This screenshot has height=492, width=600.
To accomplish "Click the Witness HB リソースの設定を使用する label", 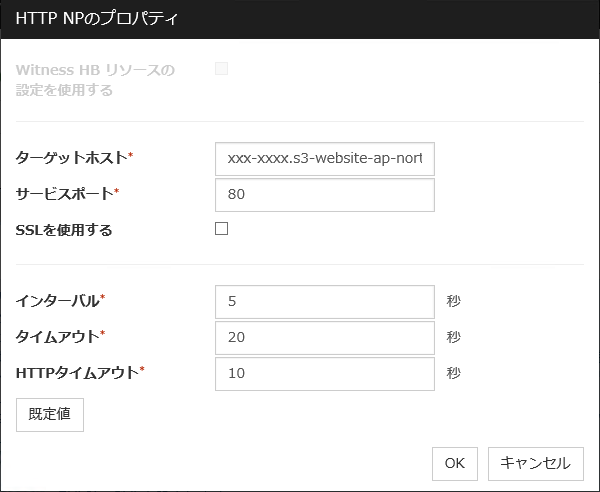I will (x=95, y=80).
